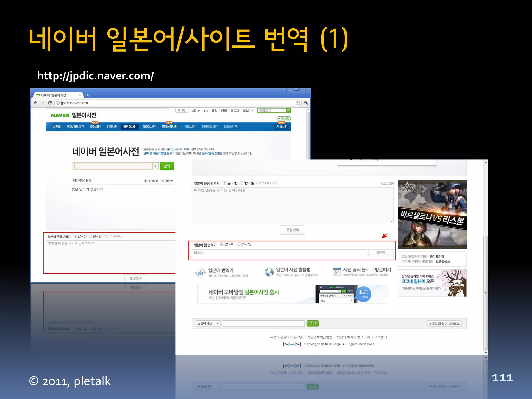Expand the 더보기 menu in the top bar
This screenshot has height=399, width=532.
[248, 111]
